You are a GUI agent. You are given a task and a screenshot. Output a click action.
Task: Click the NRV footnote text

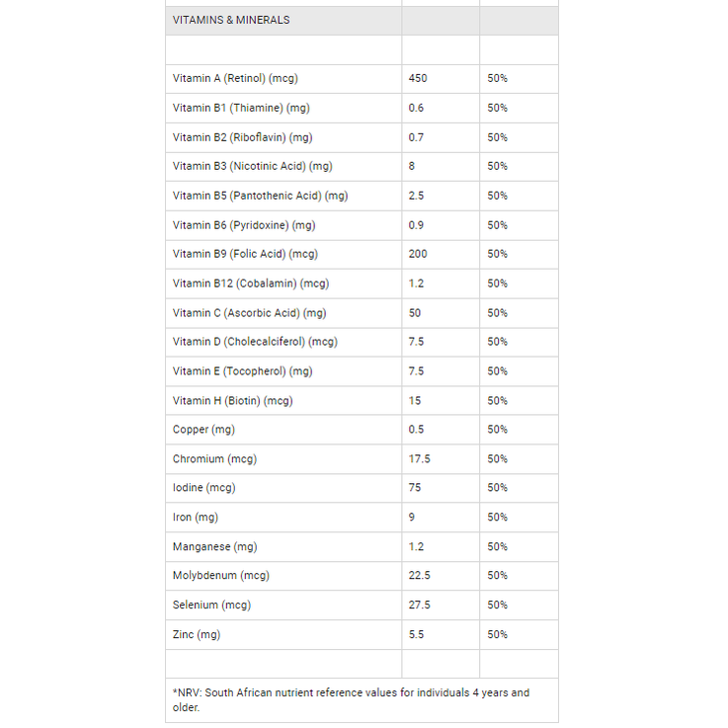(x=351, y=700)
